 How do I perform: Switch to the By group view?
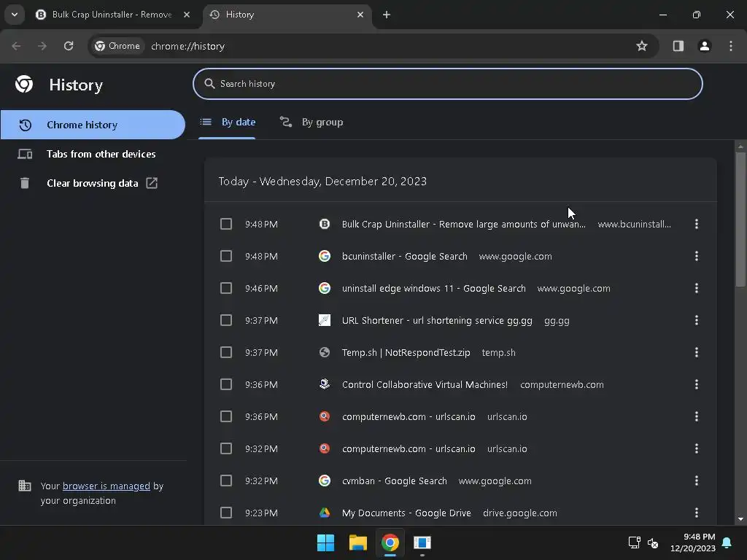click(x=311, y=122)
